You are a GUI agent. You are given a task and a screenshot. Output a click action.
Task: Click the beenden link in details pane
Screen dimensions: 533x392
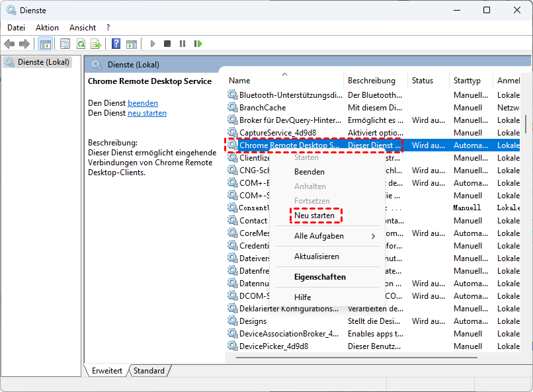pos(143,103)
